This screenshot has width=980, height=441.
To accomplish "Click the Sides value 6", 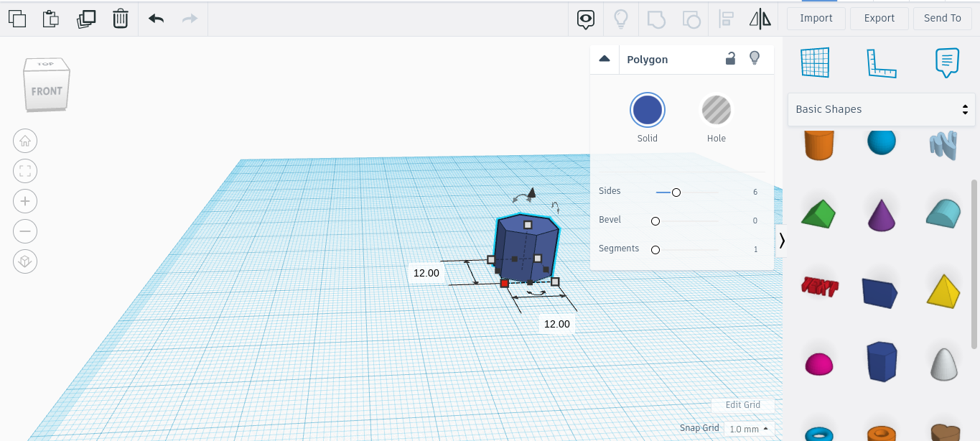I will coord(755,192).
